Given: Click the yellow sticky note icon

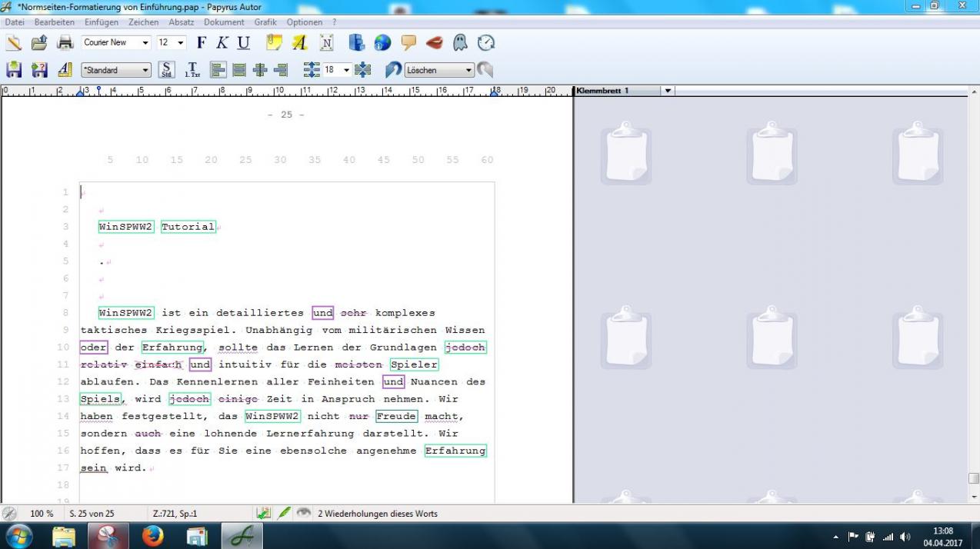Looking at the screenshot, I should 274,43.
